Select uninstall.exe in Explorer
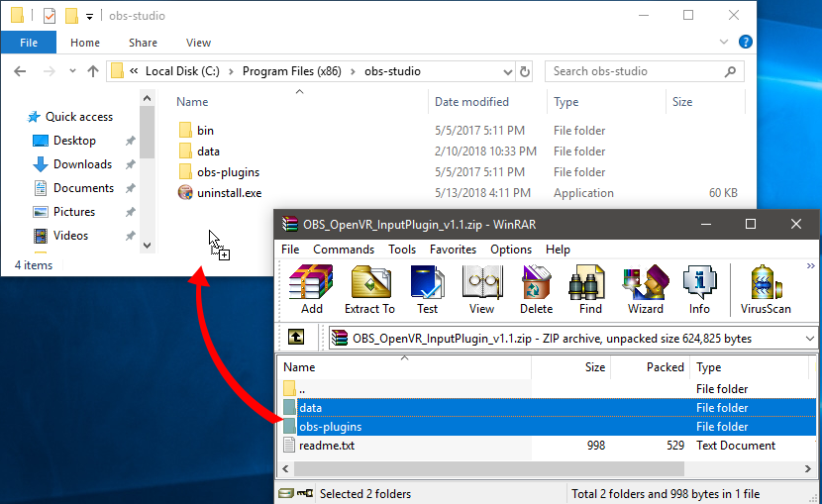This screenshot has height=504, width=822. point(229,193)
